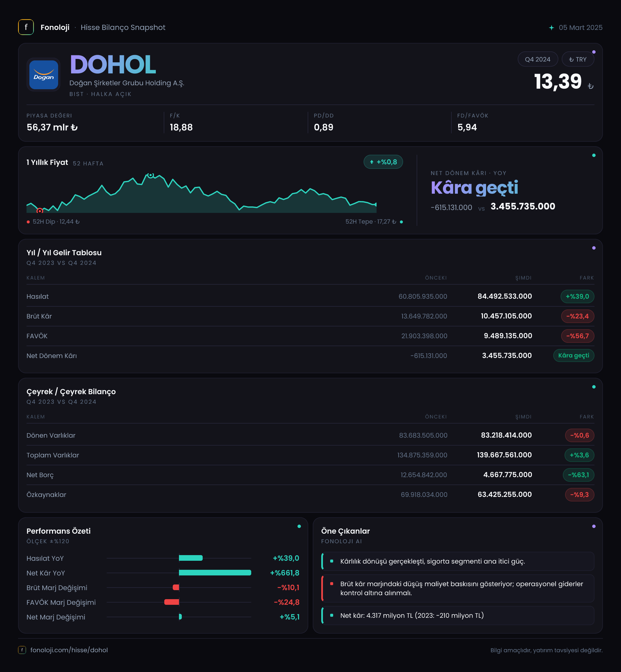Click the 52-week high marker on chart
Image resolution: width=621 pixels, height=672 pixels.
point(151,175)
